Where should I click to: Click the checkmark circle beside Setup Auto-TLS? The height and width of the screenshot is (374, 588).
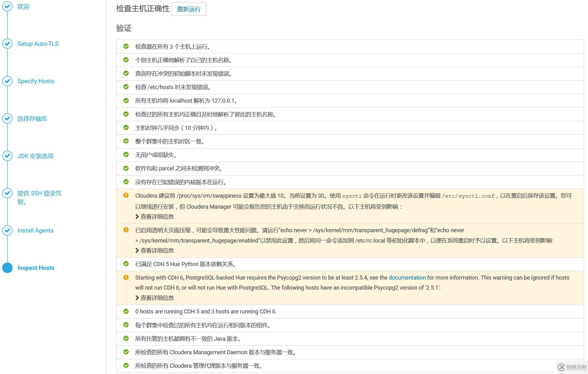8,44
